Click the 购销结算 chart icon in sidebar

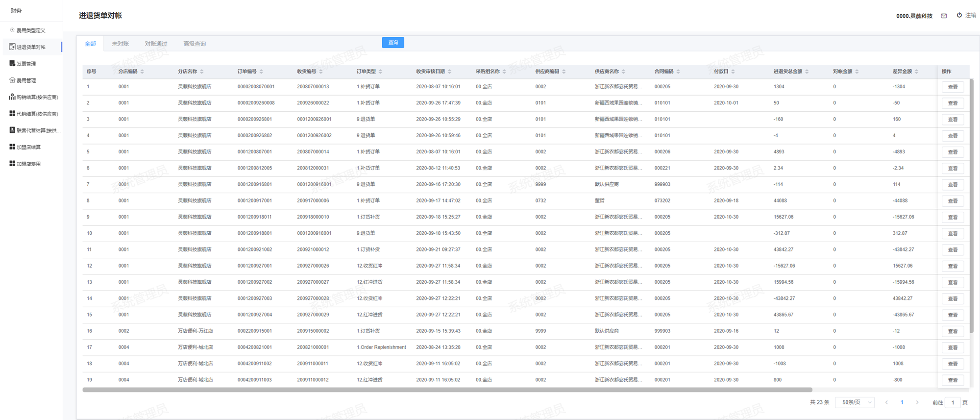(12, 97)
